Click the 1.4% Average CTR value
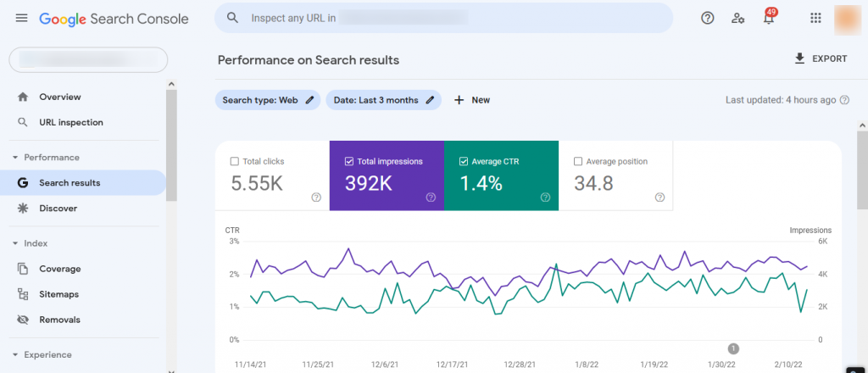The width and height of the screenshot is (868, 373). 481,183
